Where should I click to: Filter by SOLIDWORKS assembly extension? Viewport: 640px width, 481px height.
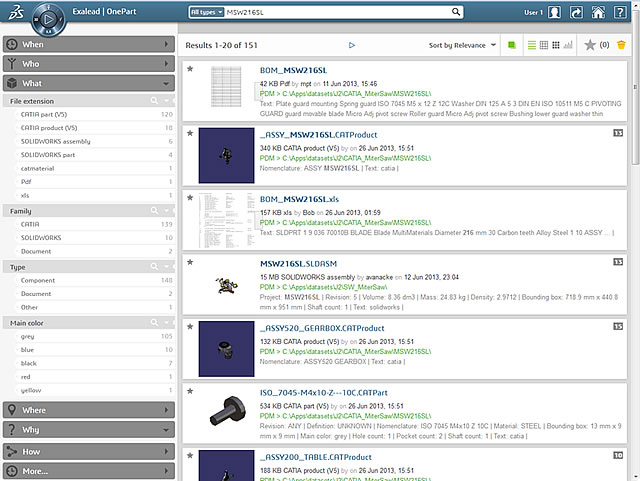[56, 141]
